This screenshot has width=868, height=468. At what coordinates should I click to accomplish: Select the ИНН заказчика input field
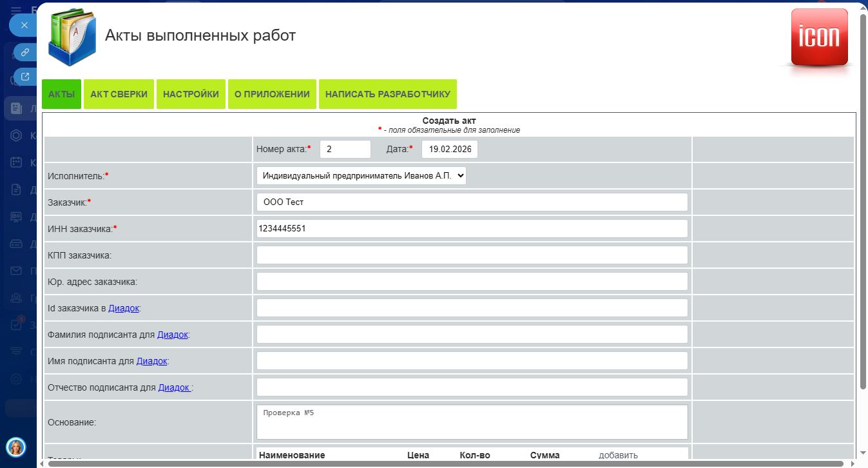(472, 228)
